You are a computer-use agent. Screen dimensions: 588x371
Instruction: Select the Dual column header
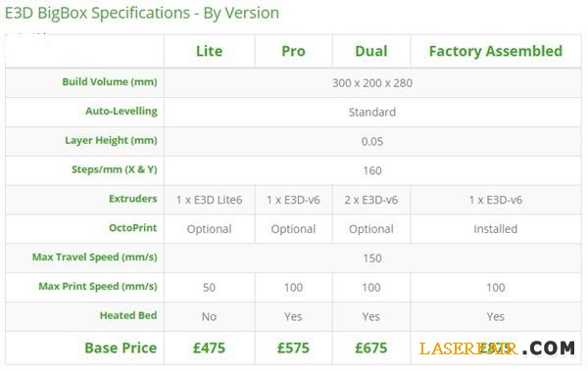coord(371,51)
